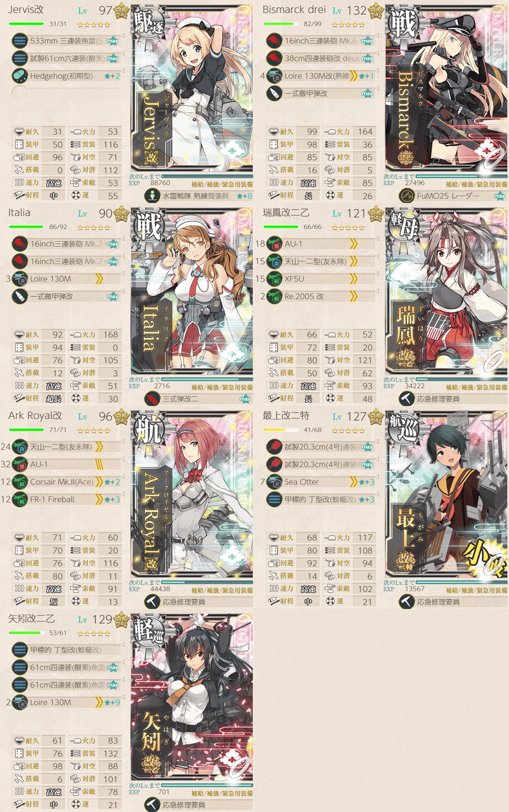Click the FuMO25 radar icon
Screen dimensions: 509x812
click(x=406, y=196)
